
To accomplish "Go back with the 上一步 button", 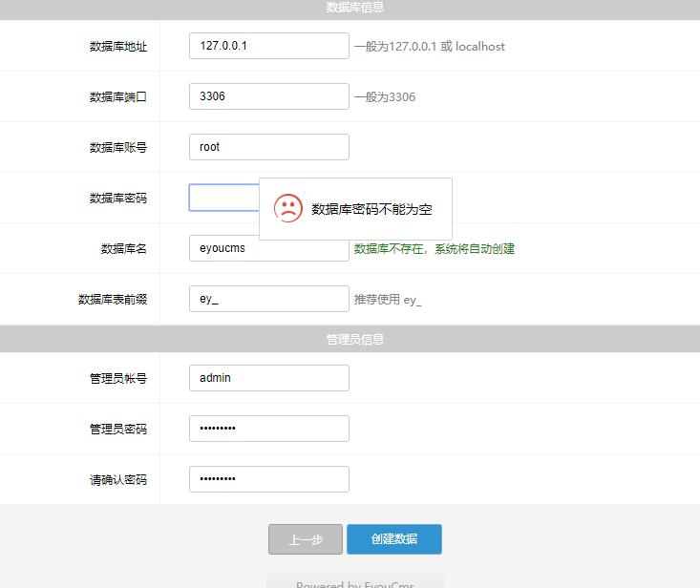I will coord(306,539).
